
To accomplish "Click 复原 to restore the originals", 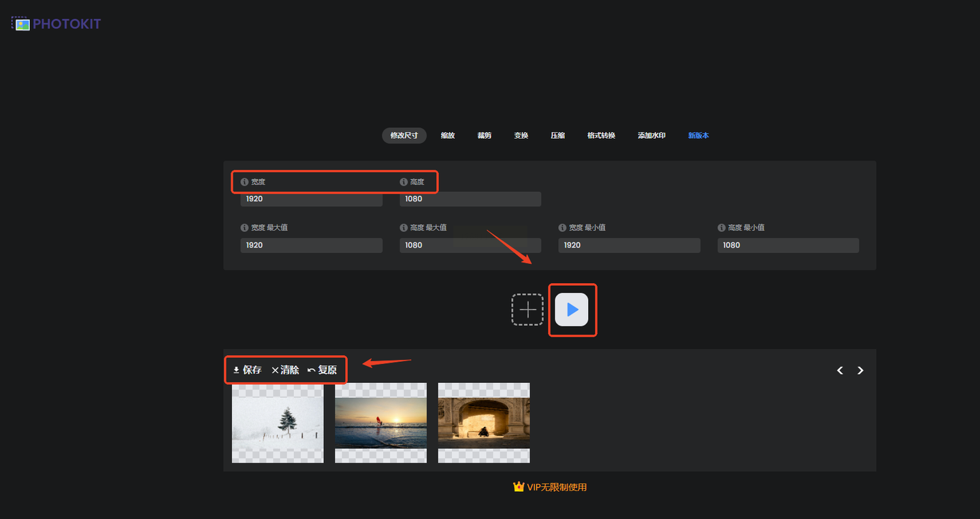I will pyautogui.click(x=322, y=370).
